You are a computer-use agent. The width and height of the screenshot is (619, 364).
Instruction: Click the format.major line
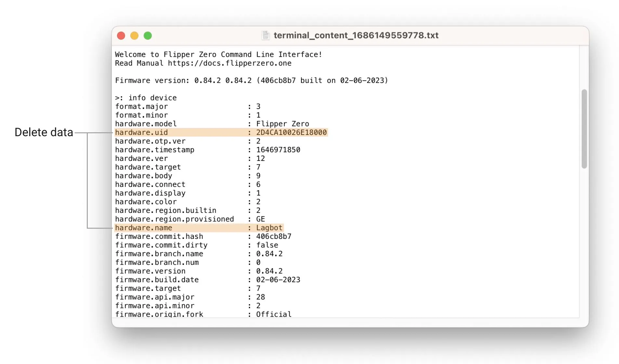[188, 106]
